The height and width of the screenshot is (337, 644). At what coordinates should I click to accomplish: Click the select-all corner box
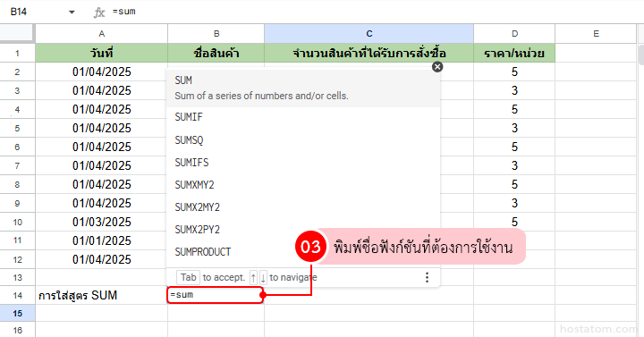[16, 33]
